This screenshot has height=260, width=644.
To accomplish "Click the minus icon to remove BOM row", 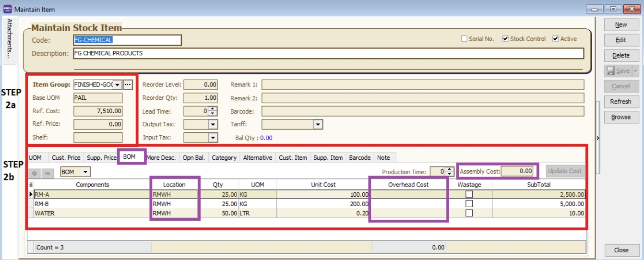I will (x=47, y=172).
